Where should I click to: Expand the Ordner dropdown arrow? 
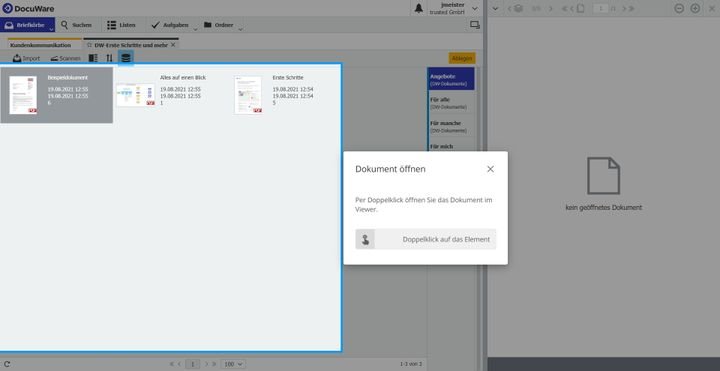click(x=240, y=29)
